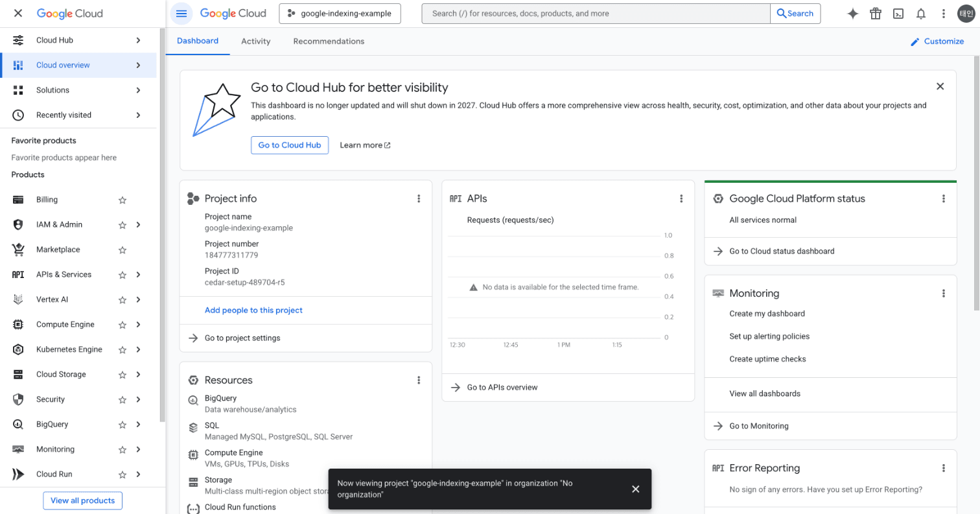
Task: Open the Learn more link
Action: tap(365, 145)
